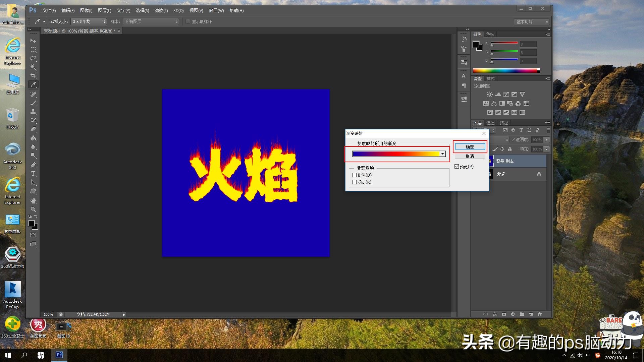Screen dimensions: 644x362
Task: Click the Brightness/Contrast adjustment icon
Action: [490, 95]
